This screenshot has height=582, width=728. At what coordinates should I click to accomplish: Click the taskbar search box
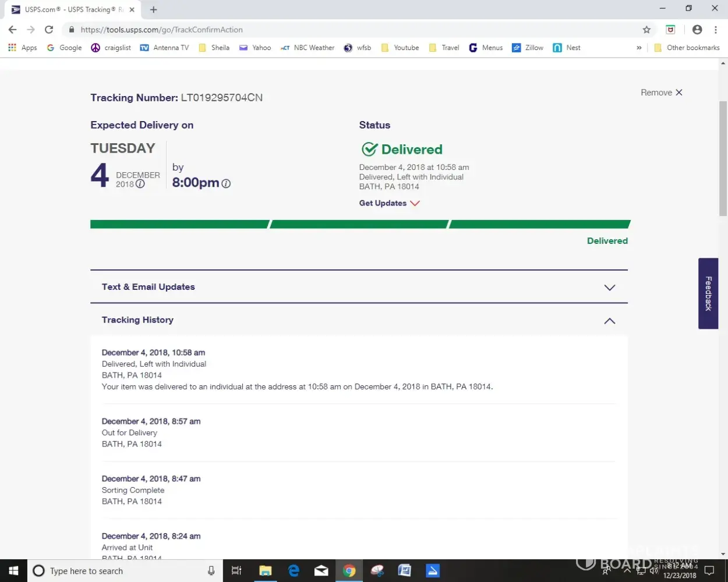pos(125,571)
